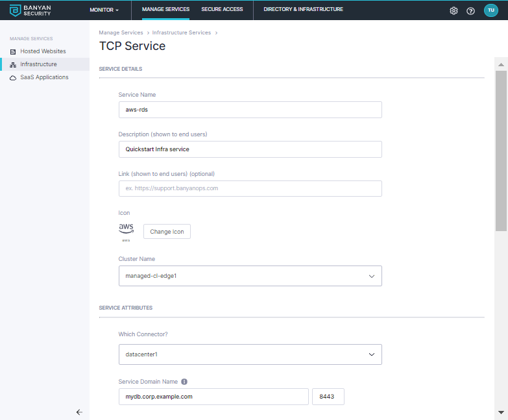Click the port number field showing 8443
The image size is (508, 420).
pos(328,397)
